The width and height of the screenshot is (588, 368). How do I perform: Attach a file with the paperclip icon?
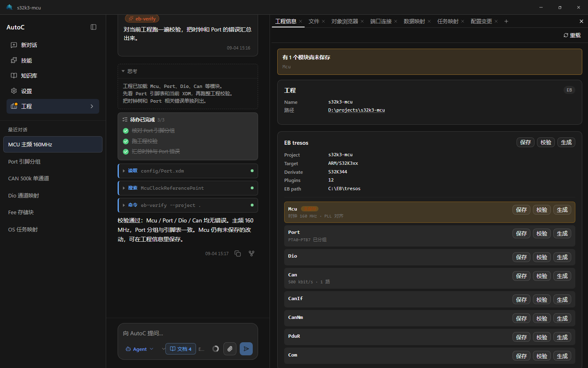tap(230, 349)
